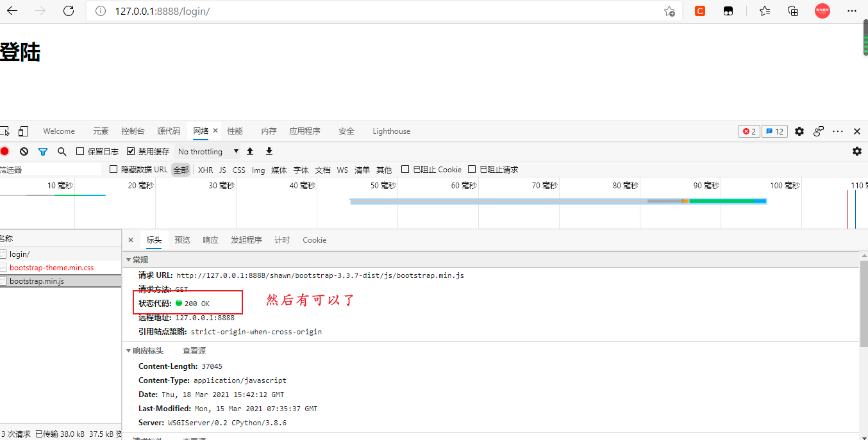868x440 pixels.
Task: Clear the network log
Action: 24,152
